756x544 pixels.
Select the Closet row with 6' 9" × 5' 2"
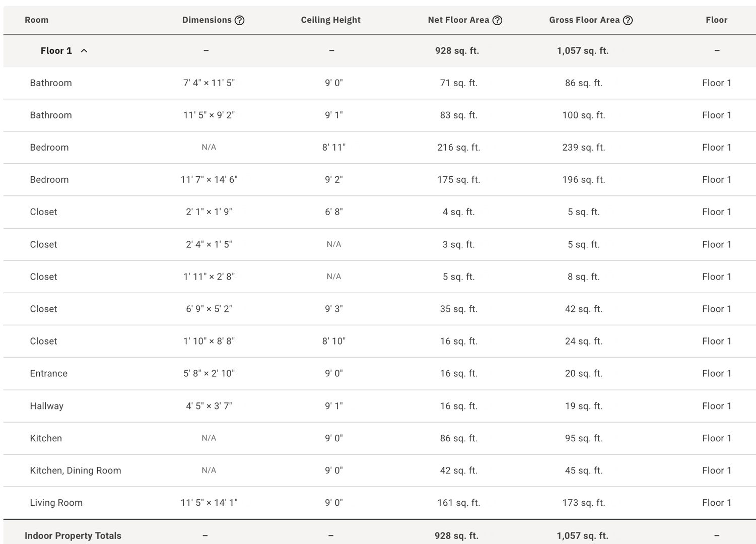click(380, 309)
